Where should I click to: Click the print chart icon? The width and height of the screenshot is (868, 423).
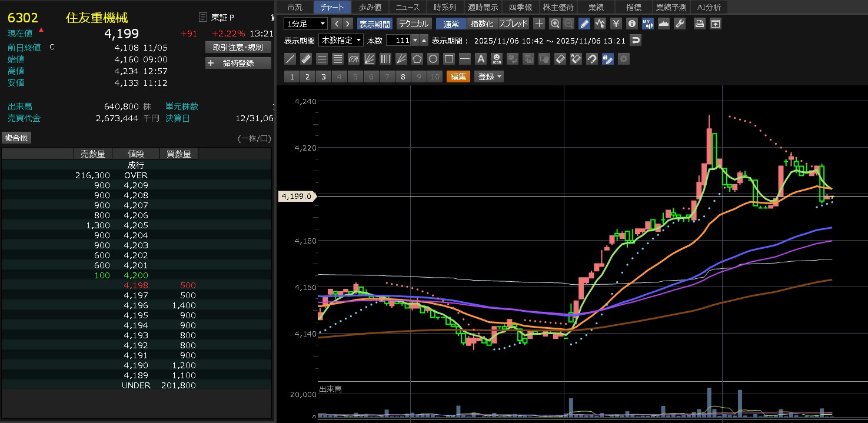click(699, 24)
